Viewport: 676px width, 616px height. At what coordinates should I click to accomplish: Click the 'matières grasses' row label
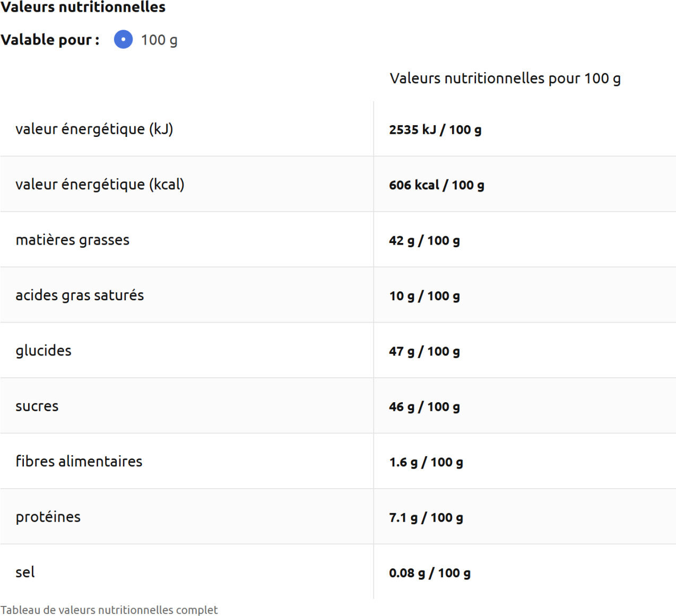click(72, 240)
